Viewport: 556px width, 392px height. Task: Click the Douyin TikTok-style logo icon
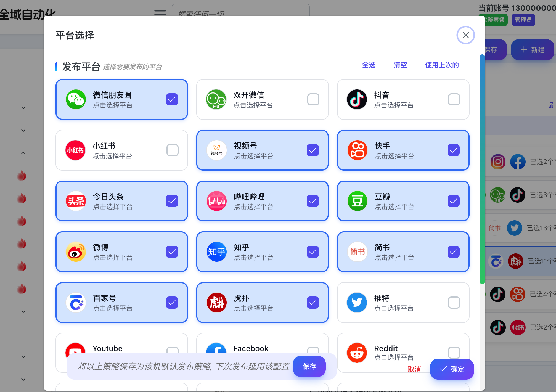tap(357, 99)
